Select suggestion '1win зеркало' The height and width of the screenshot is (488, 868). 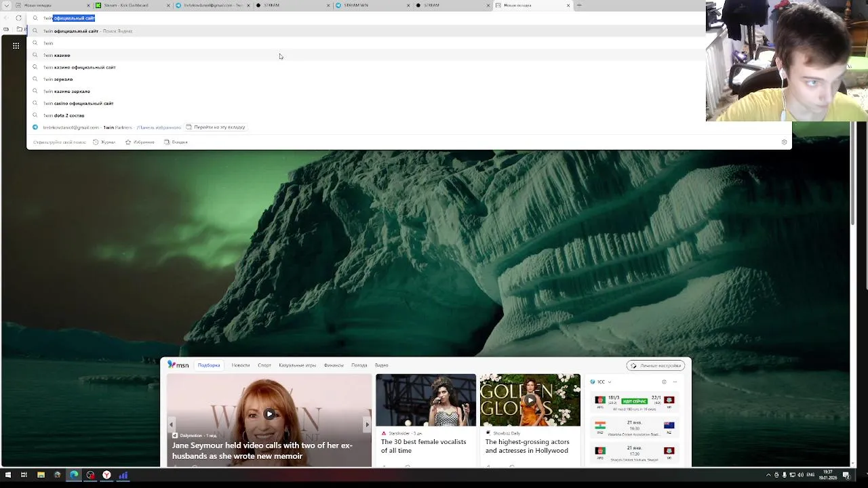point(366,79)
